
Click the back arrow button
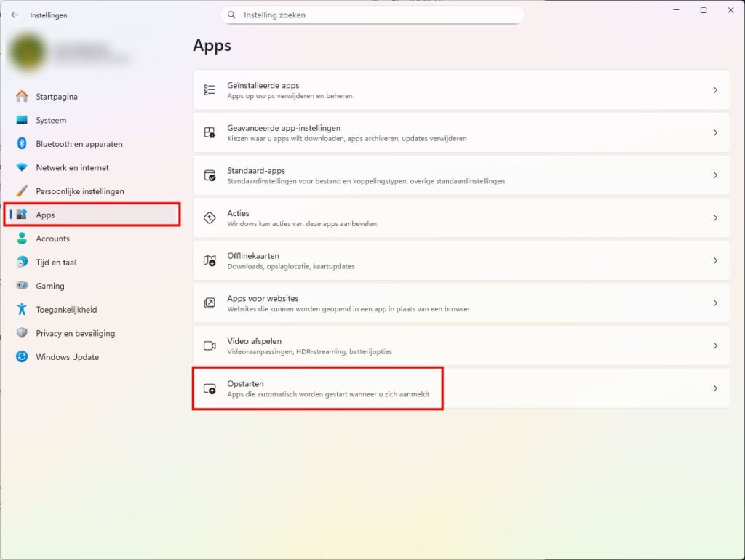[15, 15]
